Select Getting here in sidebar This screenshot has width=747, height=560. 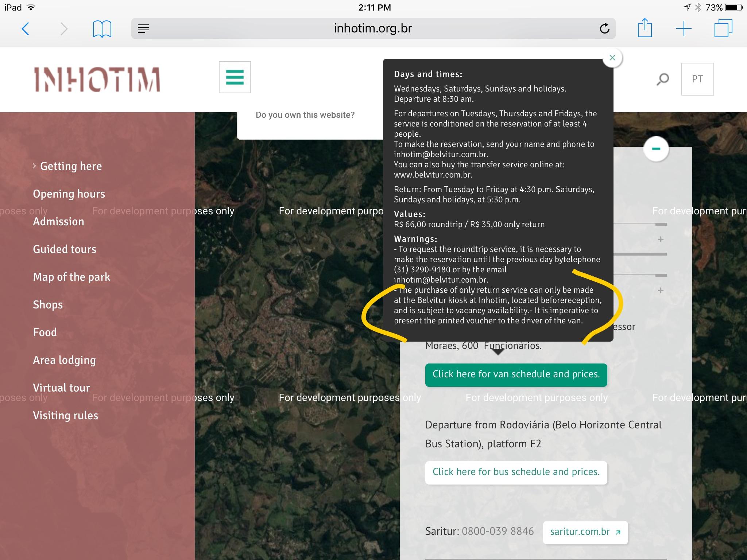(x=71, y=166)
